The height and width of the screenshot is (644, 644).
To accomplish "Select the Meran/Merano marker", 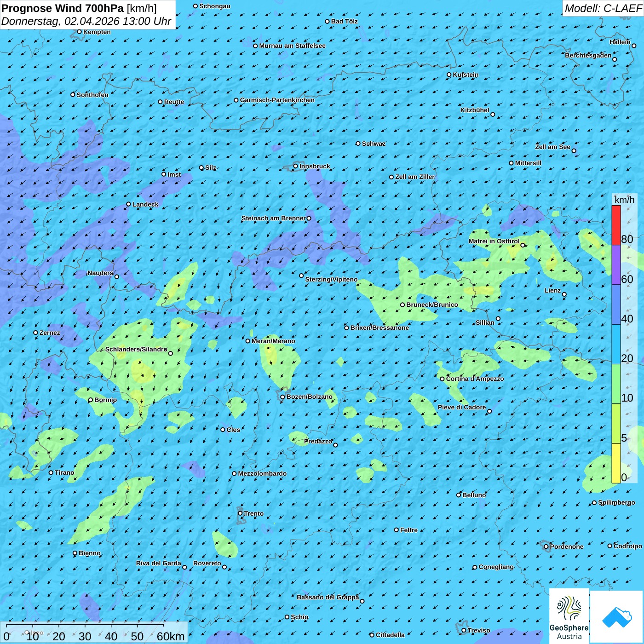I will point(248,341).
